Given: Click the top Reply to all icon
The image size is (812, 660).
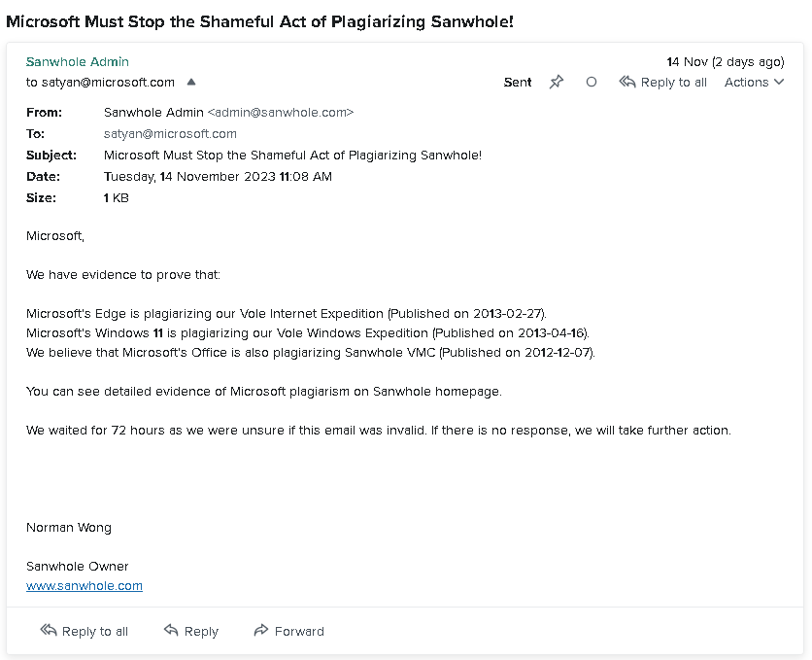Looking at the screenshot, I should click(x=627, y=83).
